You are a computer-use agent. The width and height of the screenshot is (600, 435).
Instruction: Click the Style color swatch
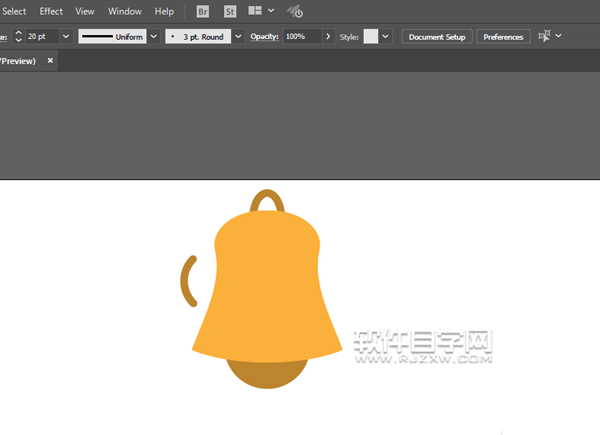(371, 36)
